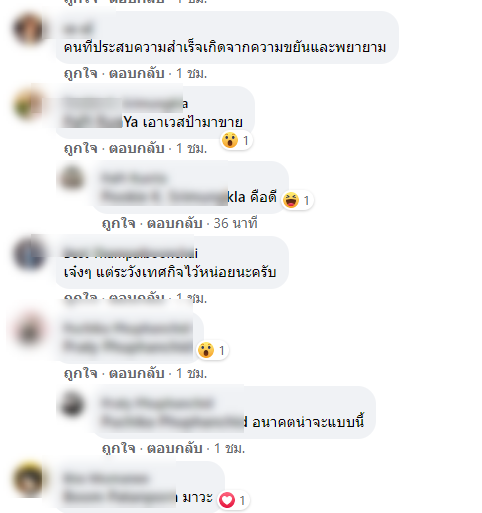Open the avatar beside เจ๋งๆ แต่ระวังเทศกิจ comment
482x513 pixels.
point(29,254)
